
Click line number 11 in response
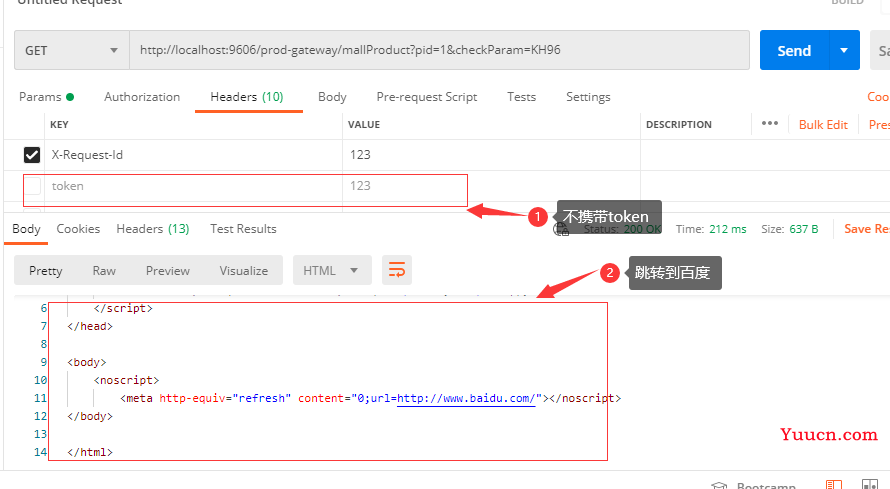coord(40,398)
